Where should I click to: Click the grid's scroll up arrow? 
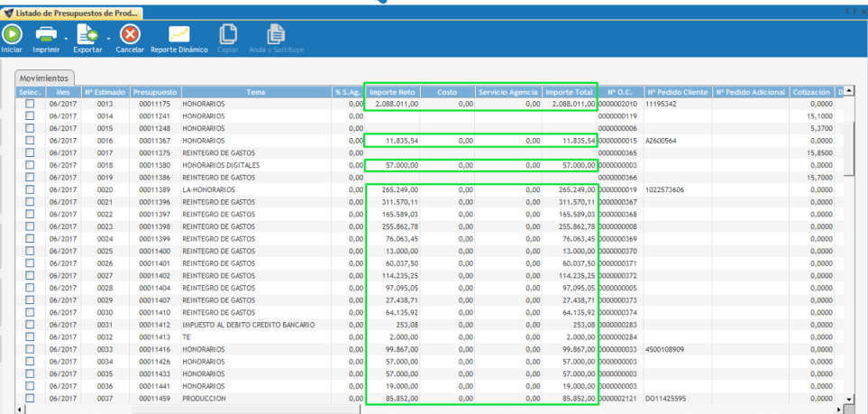[848, 92]
